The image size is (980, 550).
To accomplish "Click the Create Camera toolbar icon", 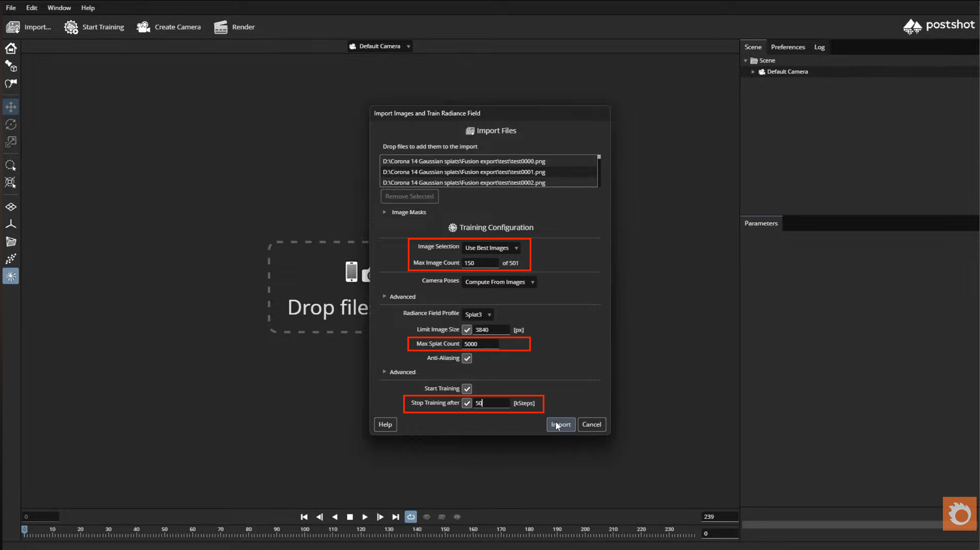I will (143, 27).
